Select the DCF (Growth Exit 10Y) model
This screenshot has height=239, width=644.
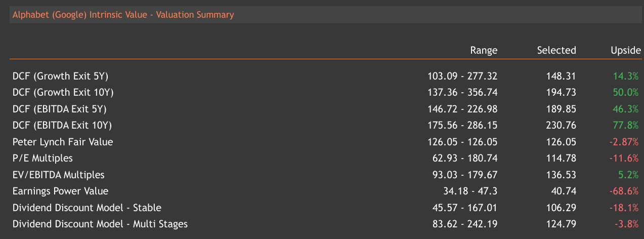(63, 93)
